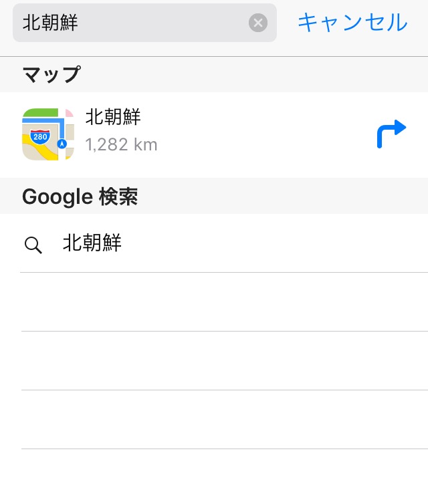Click the 北朝鮮 text inside the search field
This screenshot has height=504, width=428.
pyautogui.click(x=50, y=23)
